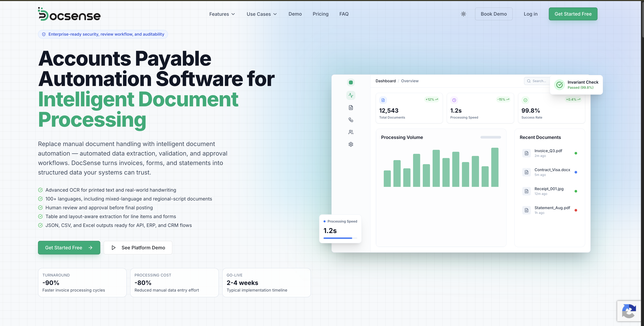Click the hero Get Started Free arrow button

click(x=69, y=247)
